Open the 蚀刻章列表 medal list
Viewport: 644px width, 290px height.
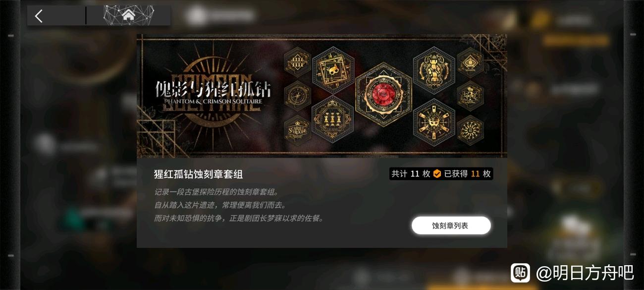451,226
